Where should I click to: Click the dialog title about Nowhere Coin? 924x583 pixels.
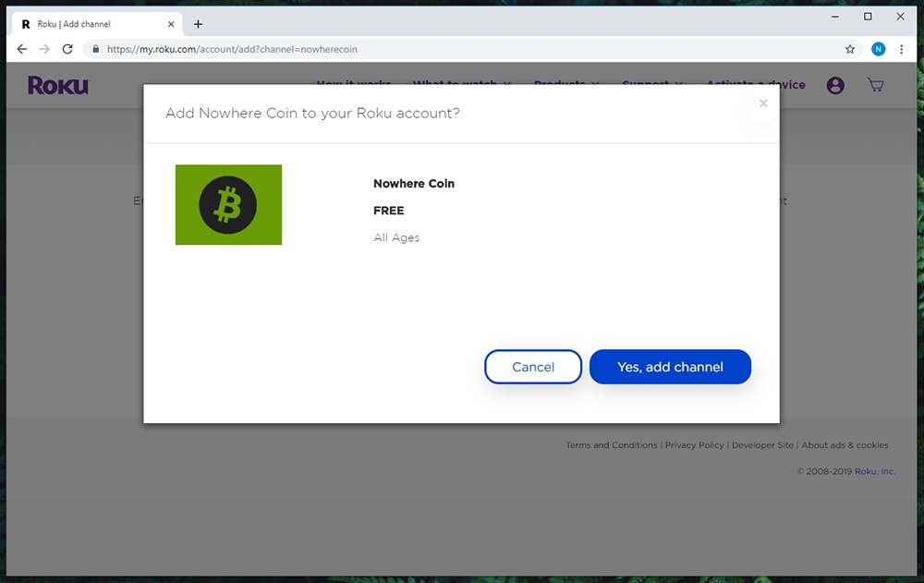pyautogui.click(x=312, y=113)
